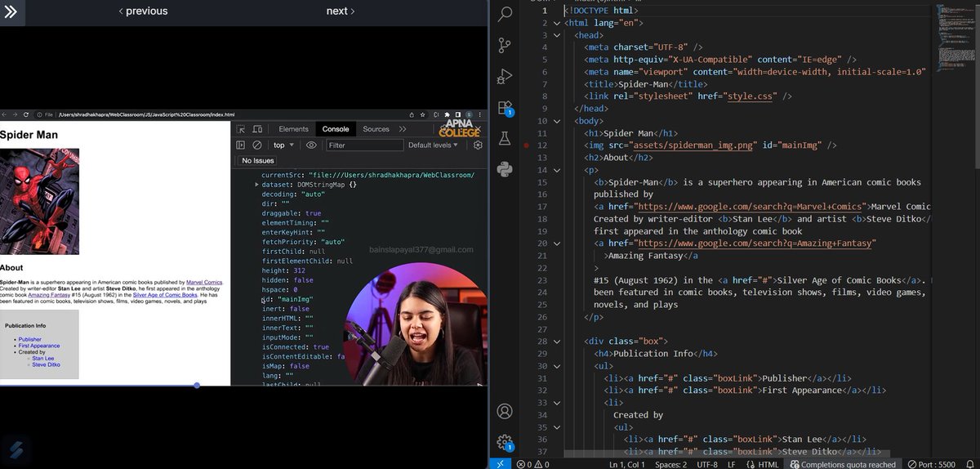Open the top JavaScript context dropdown
The image size is (980, 469).
[283, 145]
